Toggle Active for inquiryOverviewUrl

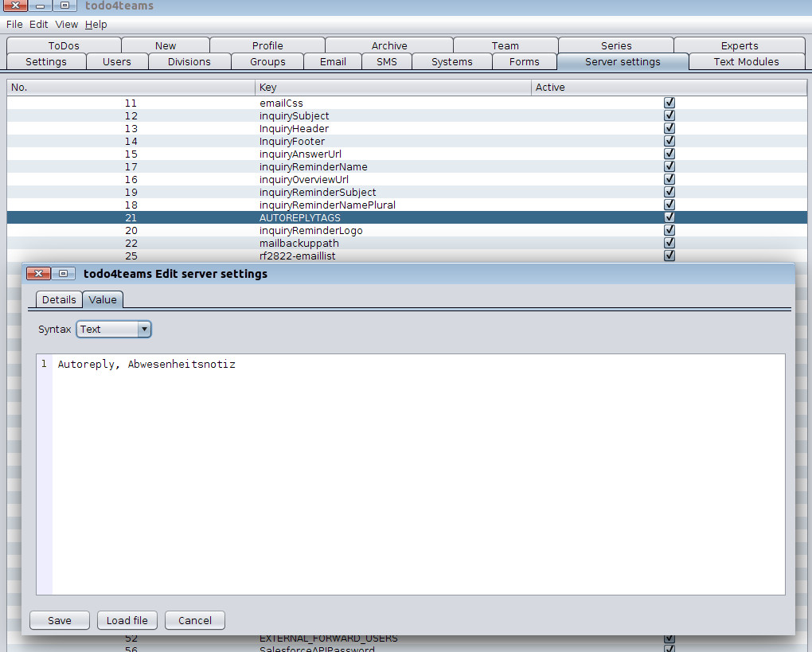pos(670,179)
